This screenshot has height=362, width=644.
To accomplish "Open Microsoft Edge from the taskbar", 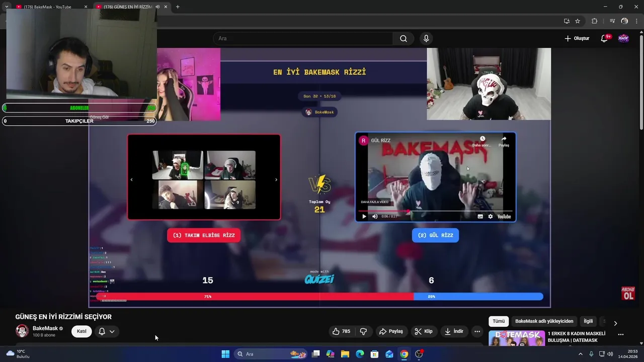I will point(360,354).
